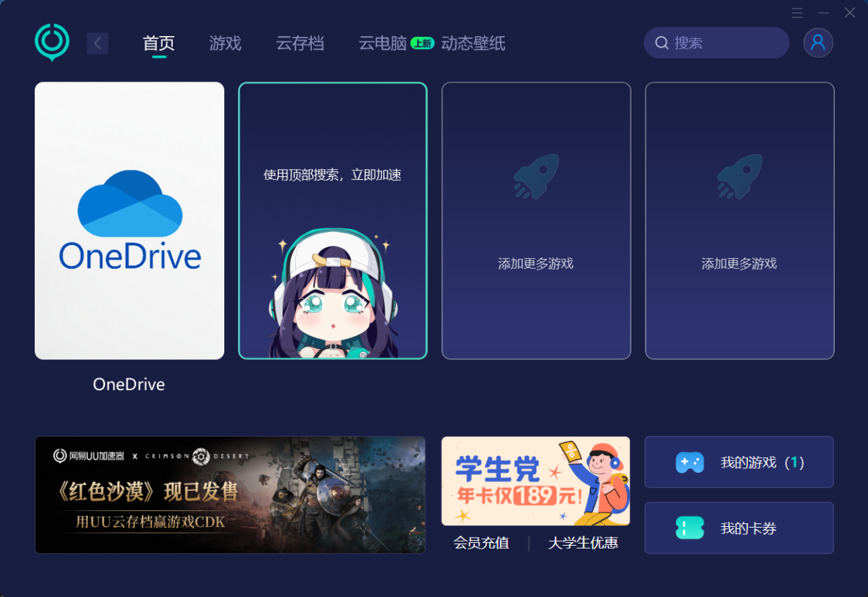Image resolution: width=868 pixels, height=597 pixels.
Task: Click the rocket icon in the fourth card
Action: click(739, 176)
